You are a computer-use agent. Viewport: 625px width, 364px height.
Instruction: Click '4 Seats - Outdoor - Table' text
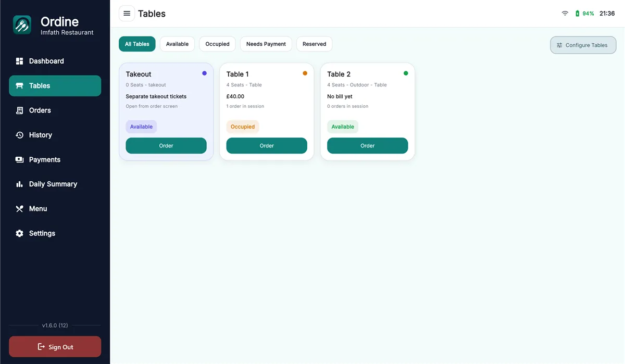357,85
